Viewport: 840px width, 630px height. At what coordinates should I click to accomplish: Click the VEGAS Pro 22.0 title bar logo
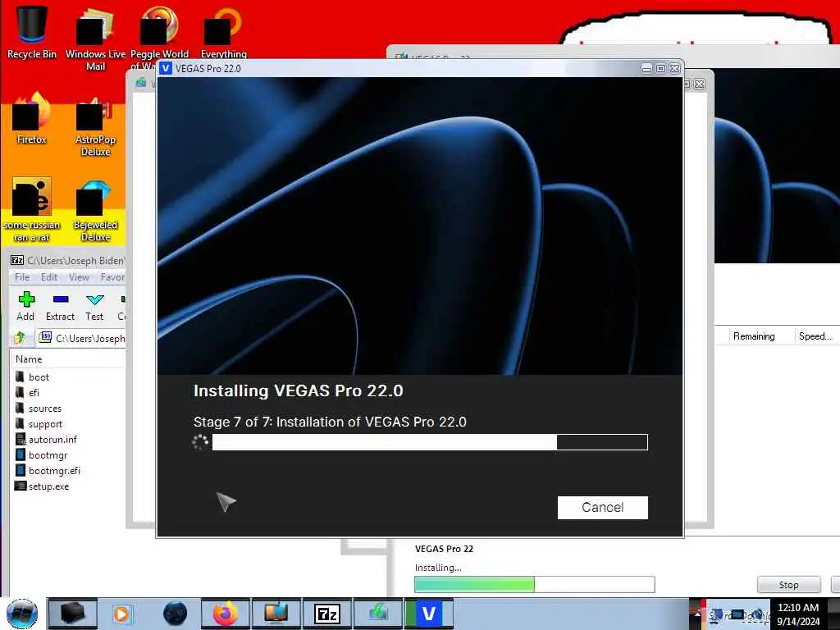pos(166,68)
